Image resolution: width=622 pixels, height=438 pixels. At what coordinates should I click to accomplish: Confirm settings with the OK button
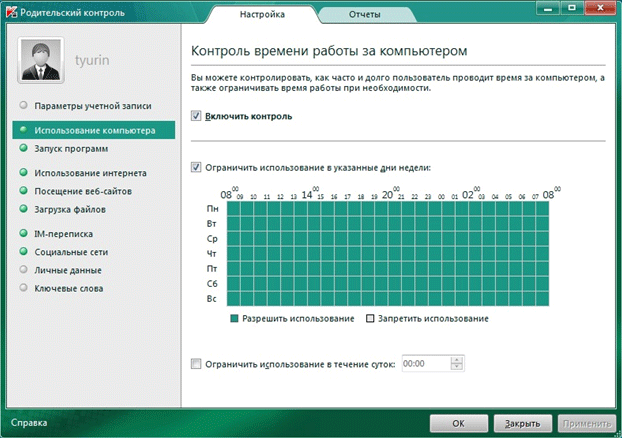pyautogui.click(x=459, y=424)
